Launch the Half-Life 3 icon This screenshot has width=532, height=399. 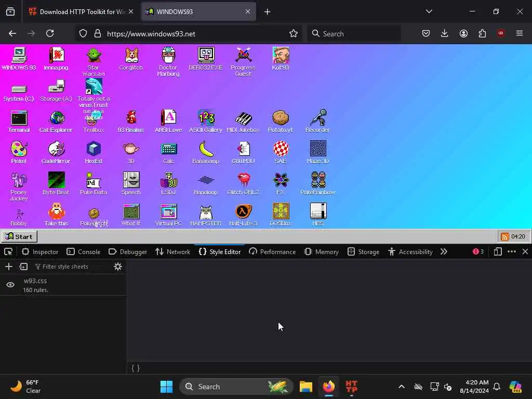pos(243,215)
